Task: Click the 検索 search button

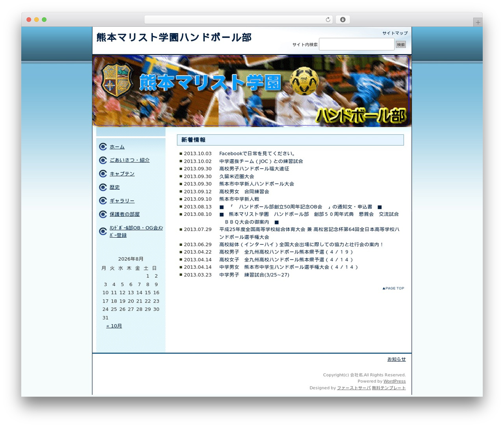Action: [x=401, y=45]
